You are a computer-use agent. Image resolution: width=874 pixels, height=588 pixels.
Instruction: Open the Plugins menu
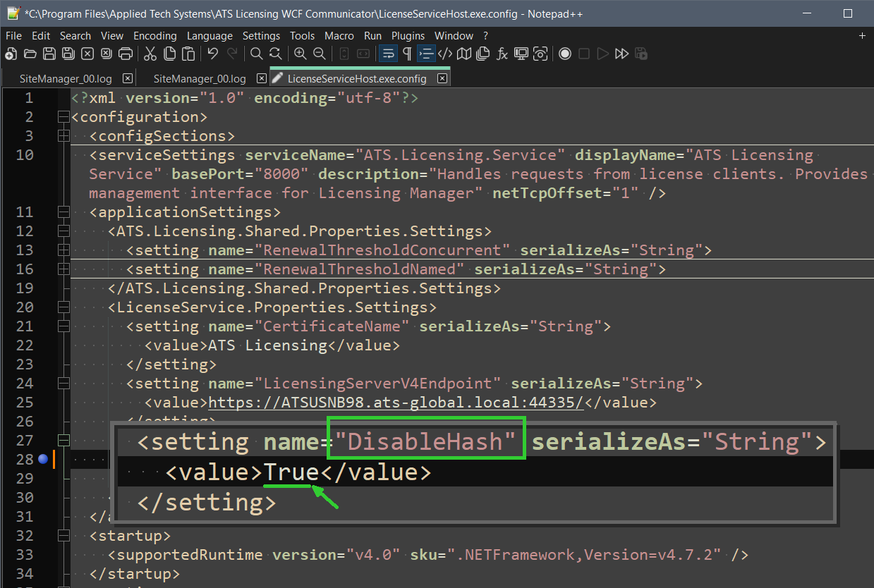(x=408, y=36)
